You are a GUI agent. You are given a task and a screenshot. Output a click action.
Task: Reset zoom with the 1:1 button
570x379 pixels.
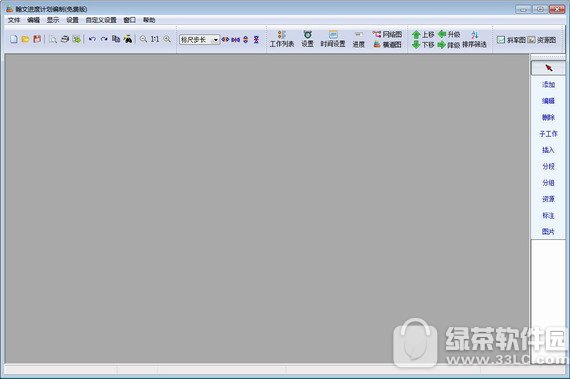click(x=155, y=39)
